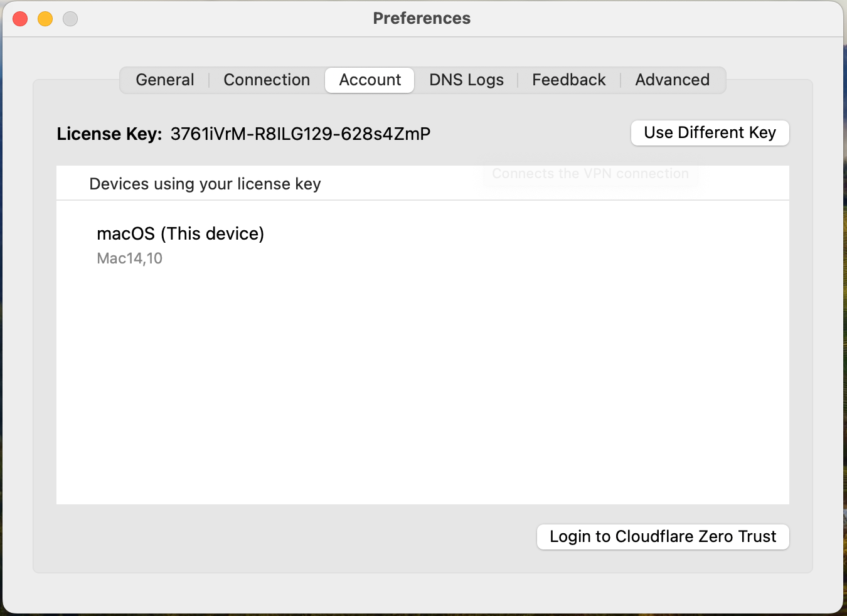Click the faded Connects the VPN connection tooltip
This screenshot has height=616, width=847.
point(590,174)
